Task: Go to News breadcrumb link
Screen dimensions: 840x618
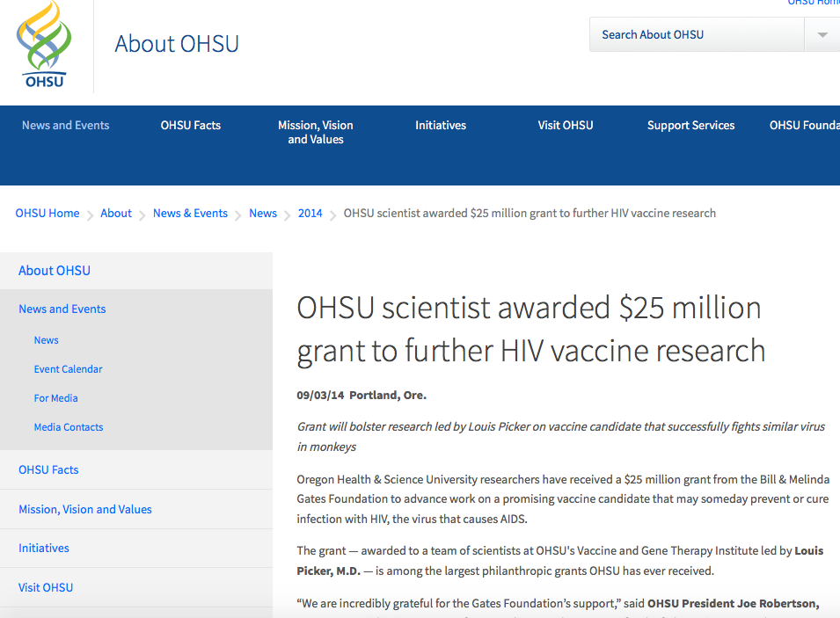Action: (x=263, y=213)
